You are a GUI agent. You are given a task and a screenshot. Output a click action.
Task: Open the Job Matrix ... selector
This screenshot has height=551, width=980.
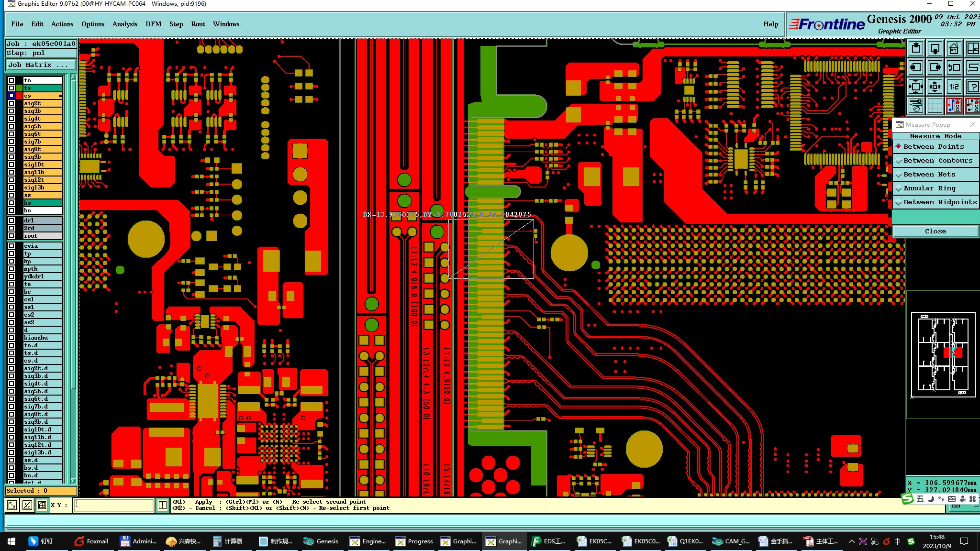[x=41, y=65]
